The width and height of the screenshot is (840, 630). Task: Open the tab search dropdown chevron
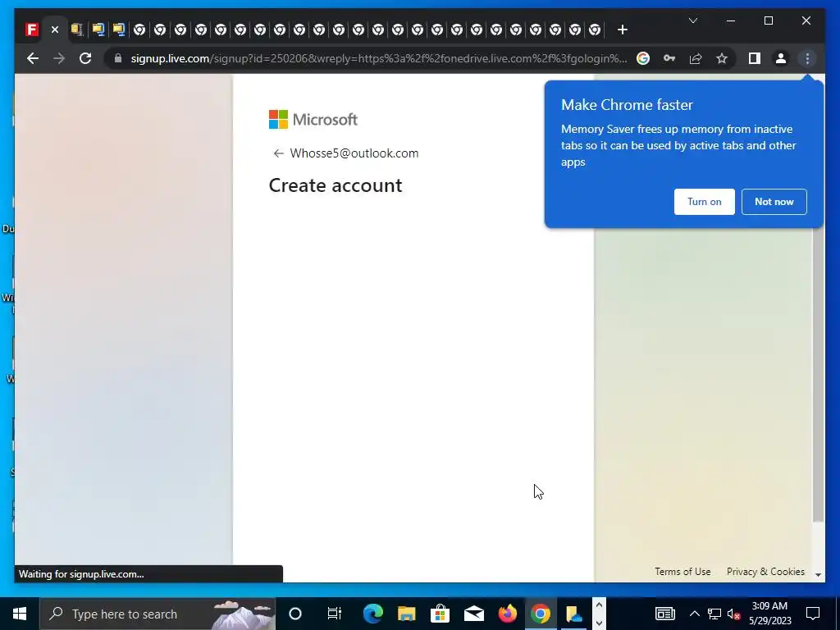[692, 21]
